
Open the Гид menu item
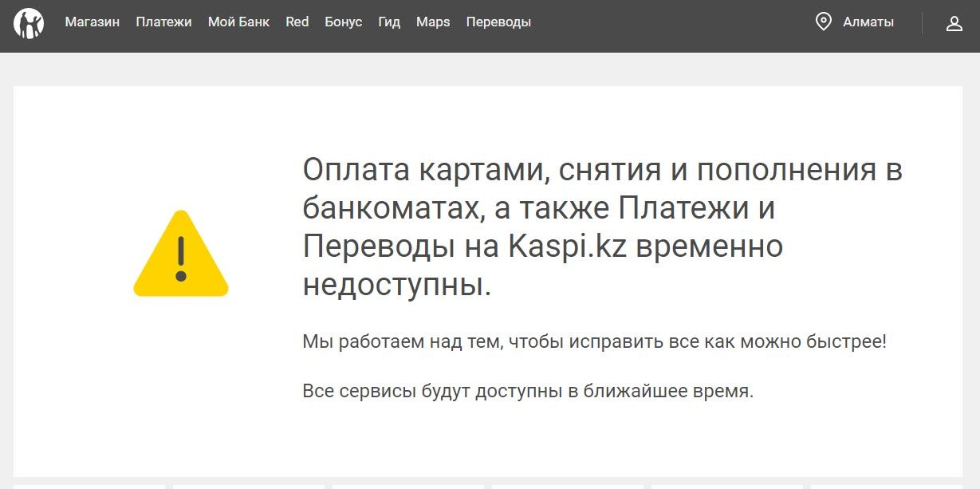pyautogui.click(x=389, y=22)
